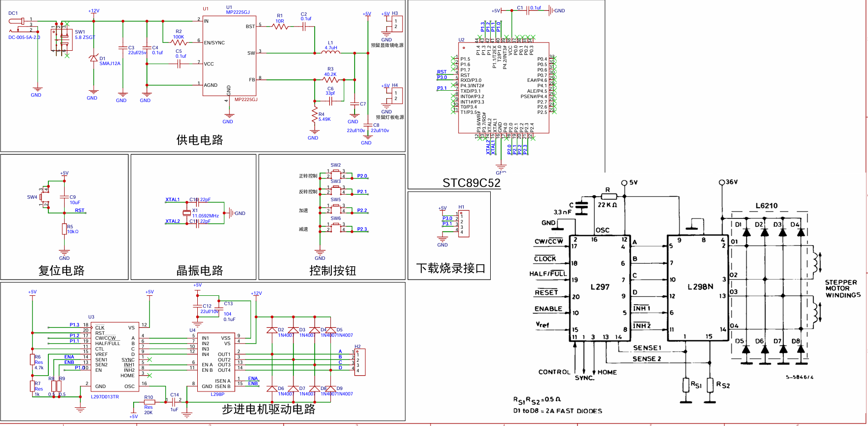Viewport: 868px width, 426px height.
Task: Select the C9 10uF capacitor label
Action: coord(74,200)
